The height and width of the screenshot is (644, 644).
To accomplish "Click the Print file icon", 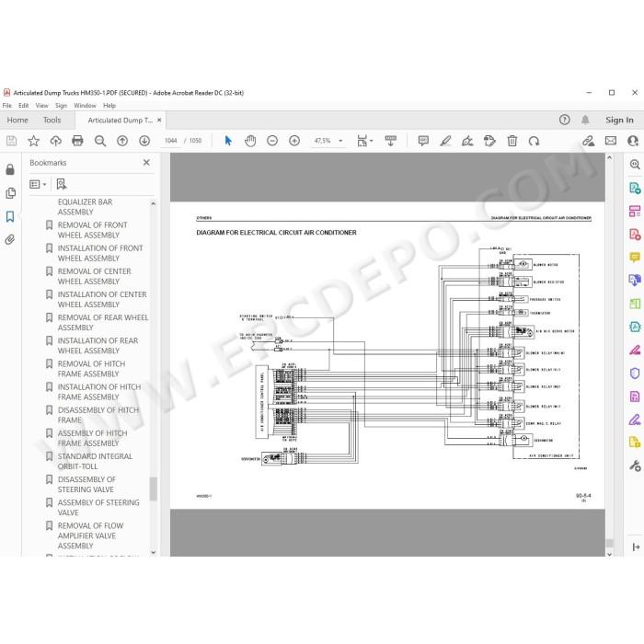I will click(x=77, y=141).
